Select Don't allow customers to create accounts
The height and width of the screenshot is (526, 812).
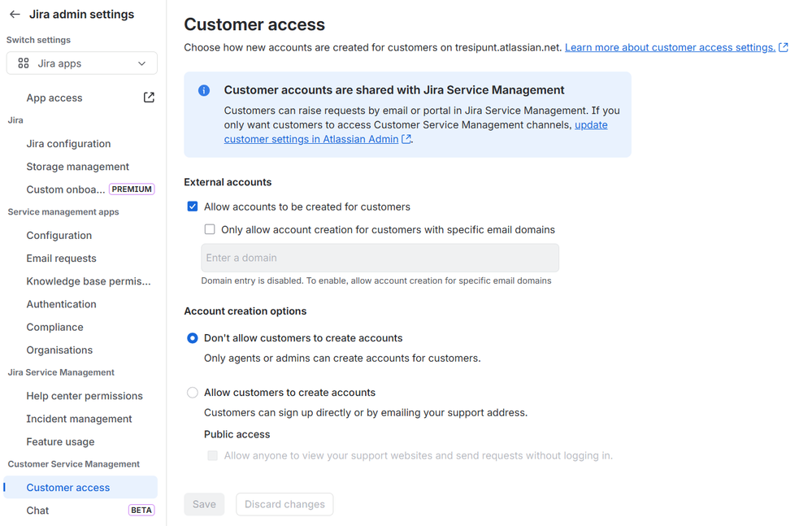[x=192, y=338]
